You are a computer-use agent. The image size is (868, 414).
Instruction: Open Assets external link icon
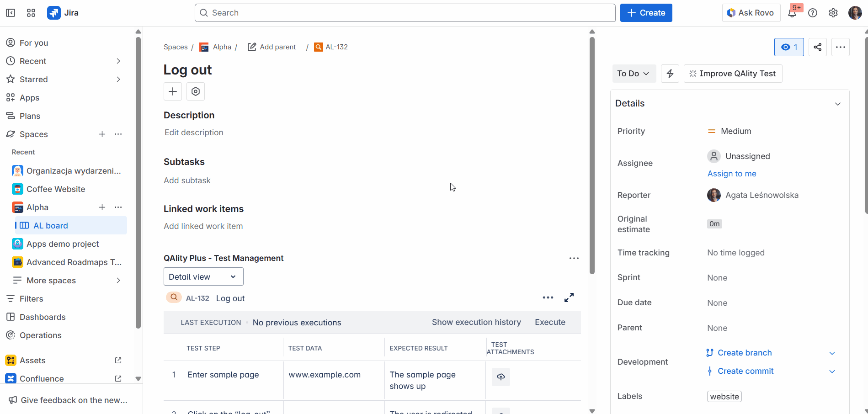[x=118, y=361]
